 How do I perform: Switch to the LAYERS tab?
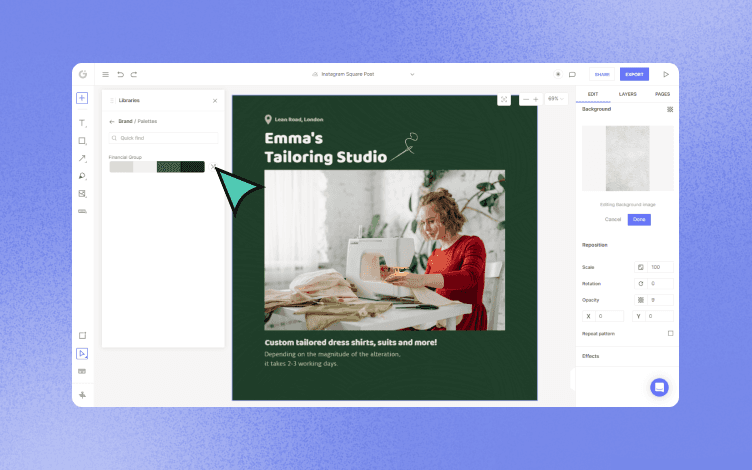627,94
